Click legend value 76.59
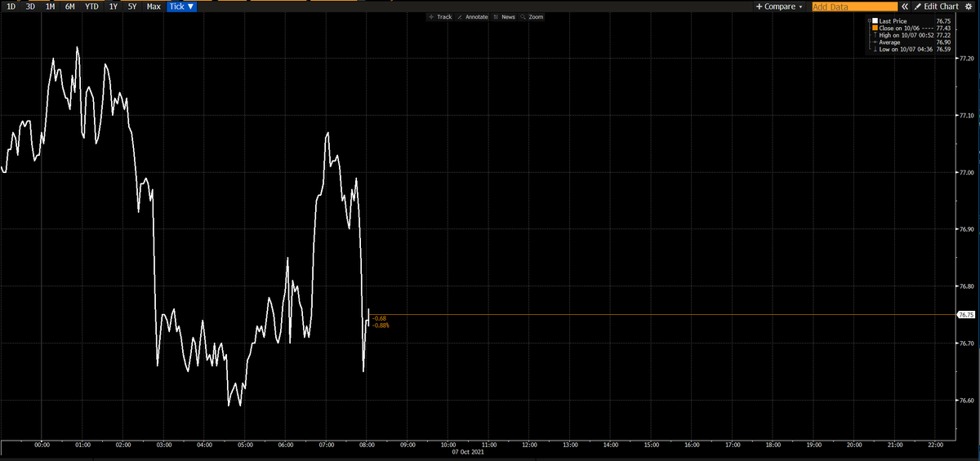 (943, 49)
